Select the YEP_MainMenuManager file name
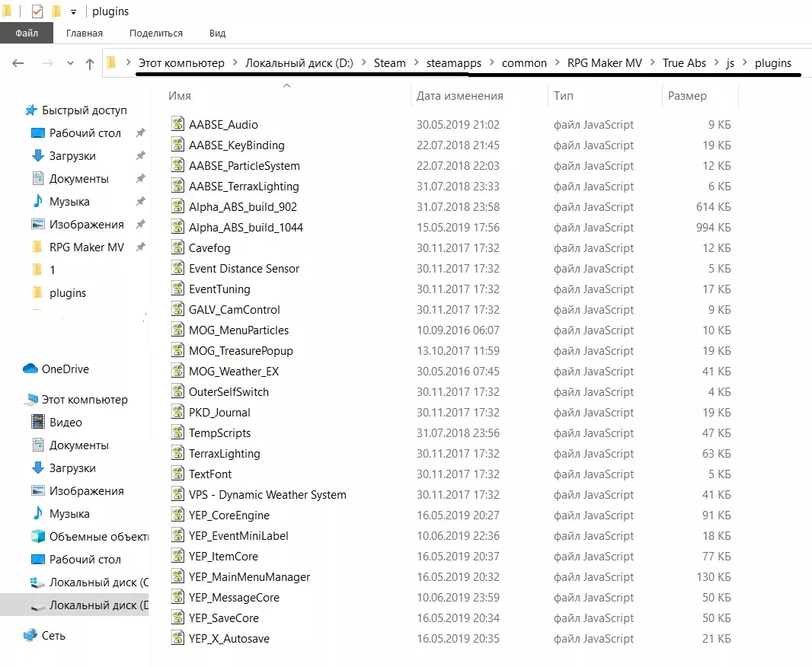Screen dimensions: 812x667 click(249, 576)
